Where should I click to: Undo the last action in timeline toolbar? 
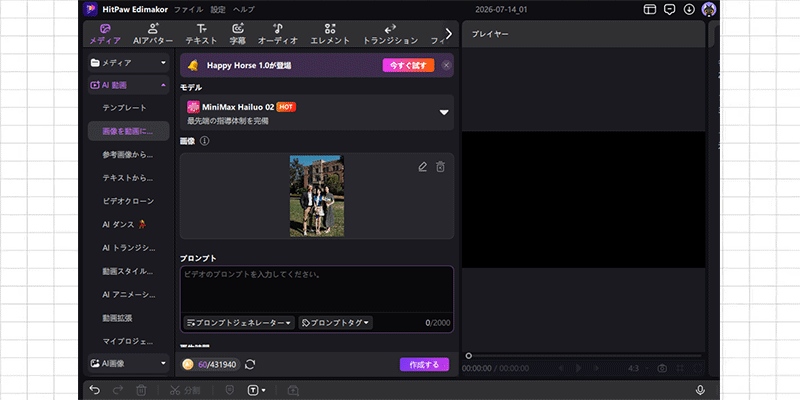click(95, 390)
